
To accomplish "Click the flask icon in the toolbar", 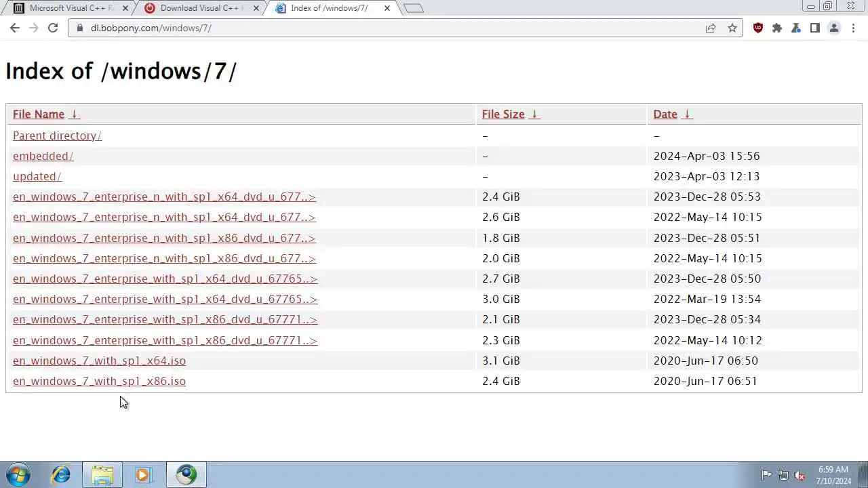I will click(x=796, y=28).
